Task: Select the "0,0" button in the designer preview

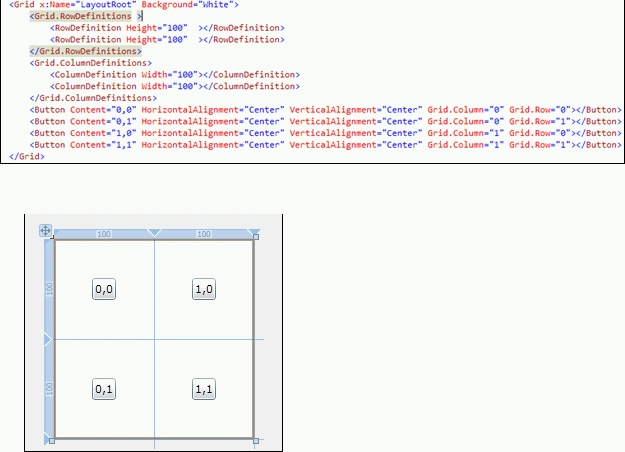Action: point(104,289)
